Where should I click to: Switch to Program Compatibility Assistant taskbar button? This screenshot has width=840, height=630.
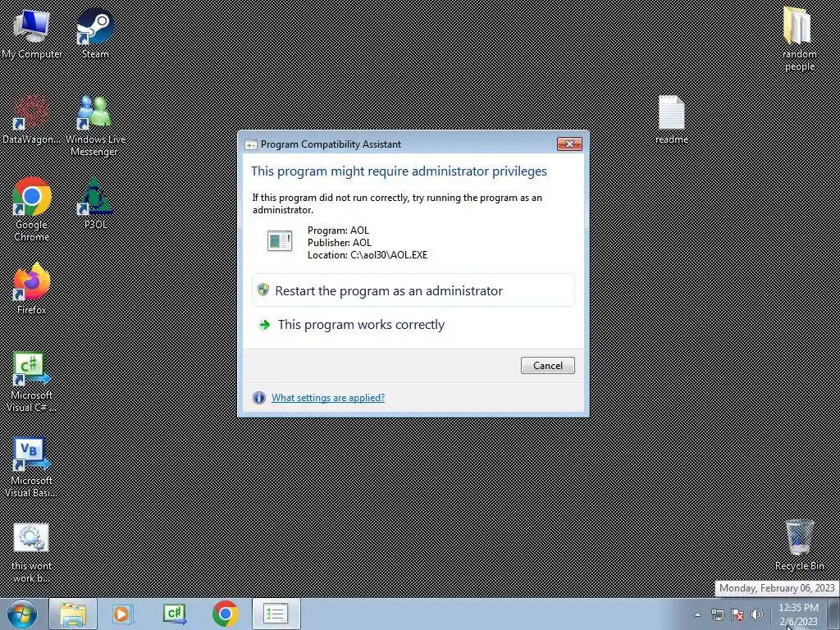coord(276,614)
